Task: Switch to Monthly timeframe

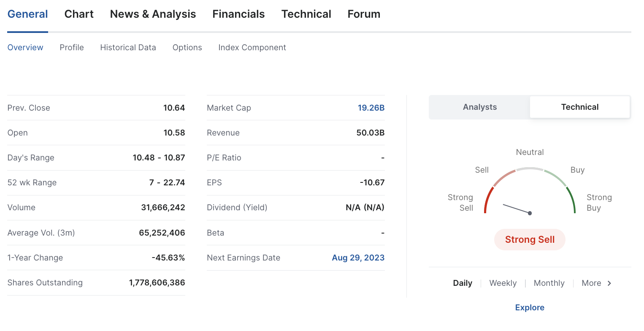Action: pyautogui.click(x=549, y=283)
